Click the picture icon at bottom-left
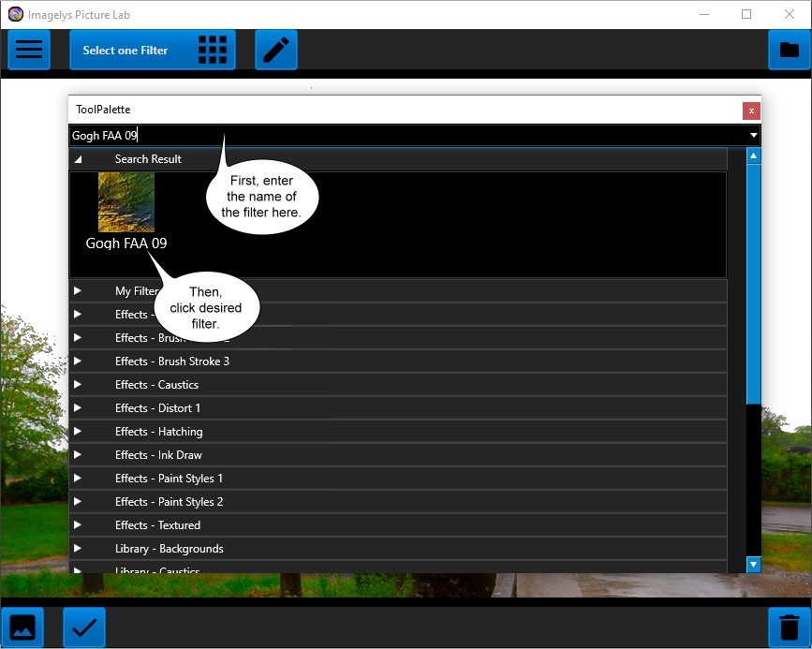The height and width of the screenshot is (649, 812). [x=22, y=627]
